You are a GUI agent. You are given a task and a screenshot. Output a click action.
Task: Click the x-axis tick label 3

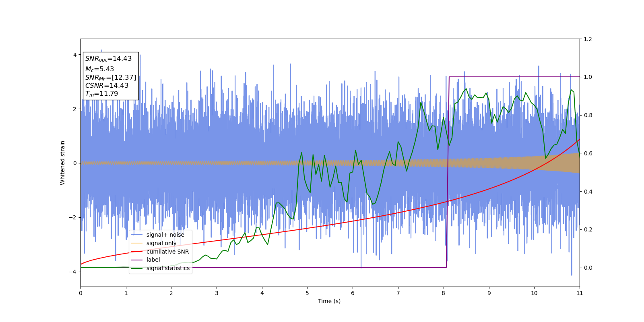[x=217, y=293]
